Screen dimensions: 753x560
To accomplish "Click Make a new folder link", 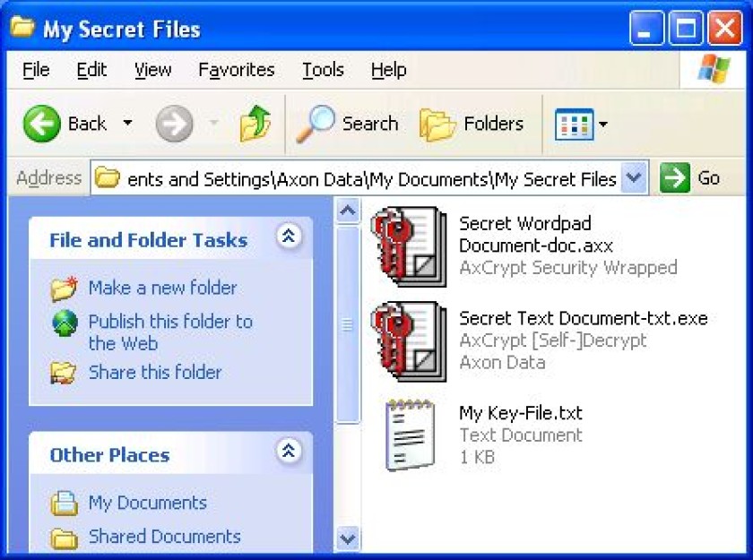I will 163,288.
